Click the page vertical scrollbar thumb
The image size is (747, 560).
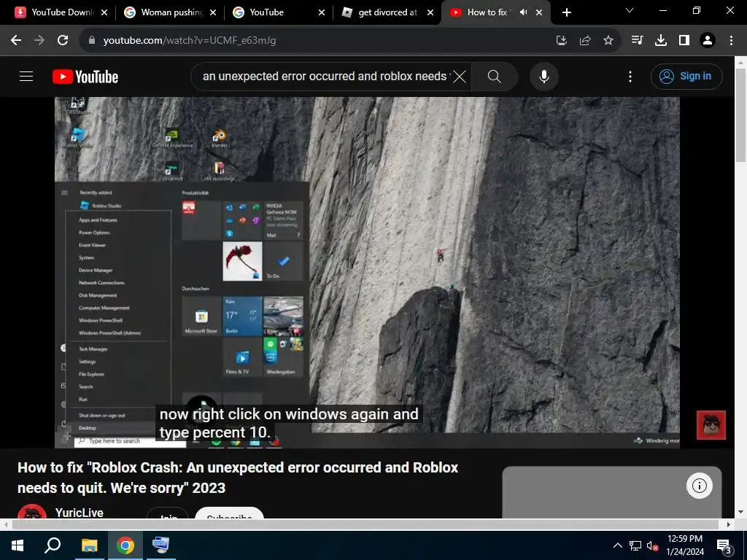coord(741,115)
